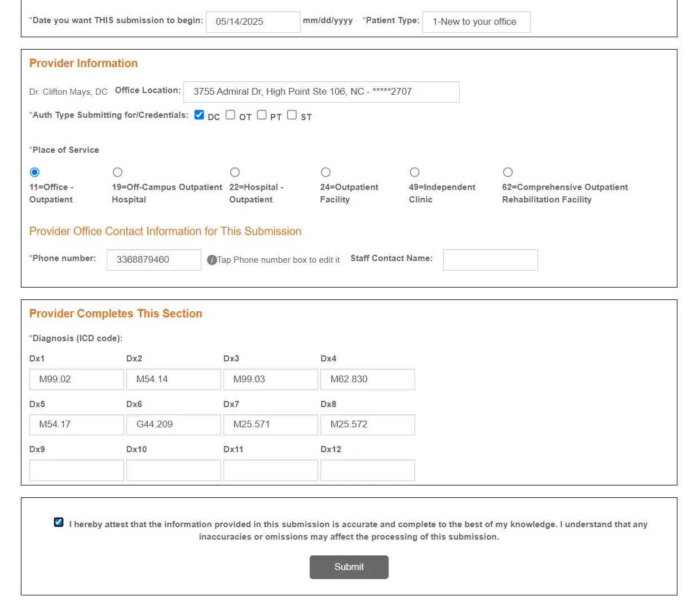
Task: Edit the Dx7 field with M25.571
Action: tap(271, 425)
